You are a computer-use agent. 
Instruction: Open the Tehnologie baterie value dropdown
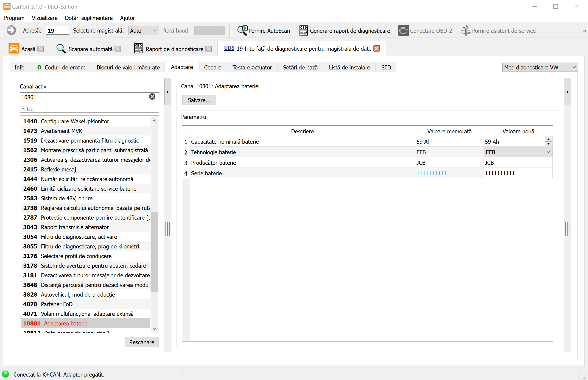(548, 152)
